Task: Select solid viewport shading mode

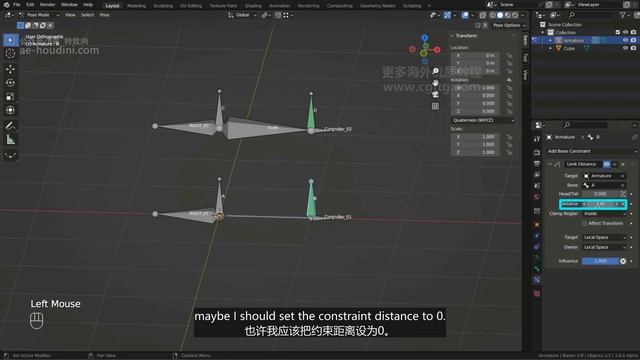Action: click(x=500, y=15)
